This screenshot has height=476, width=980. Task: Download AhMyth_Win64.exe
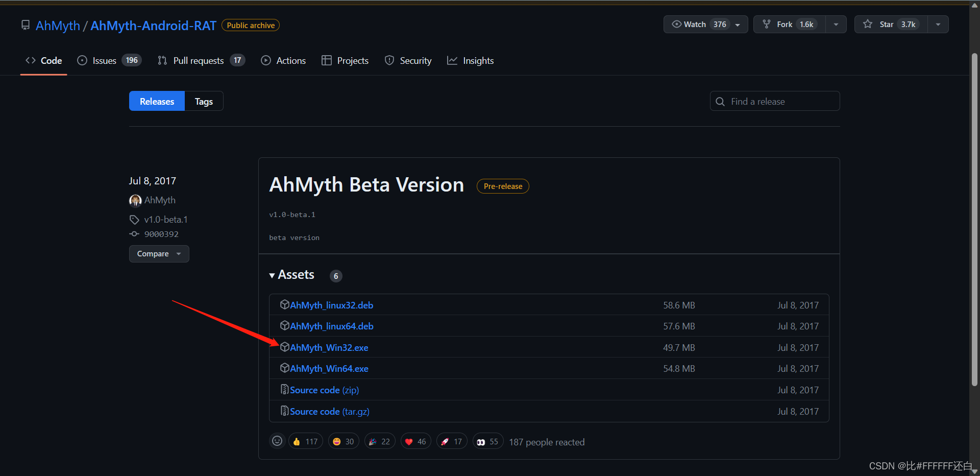[329, 369]
